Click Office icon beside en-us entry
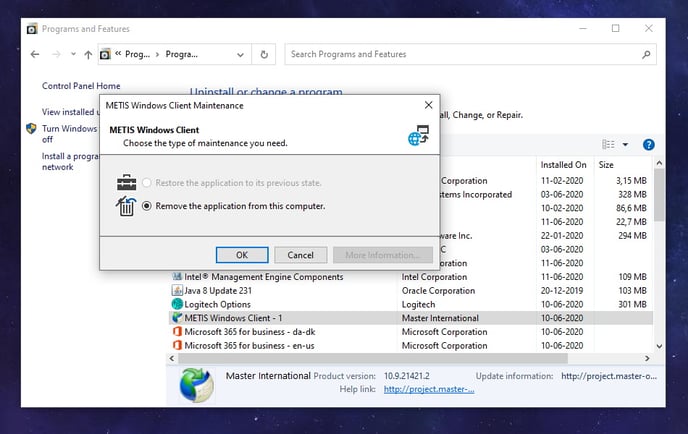 (177, 345)
